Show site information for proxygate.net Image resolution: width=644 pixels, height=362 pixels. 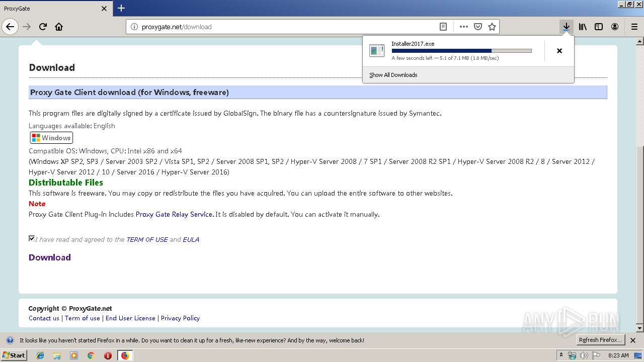pos(134,27)
